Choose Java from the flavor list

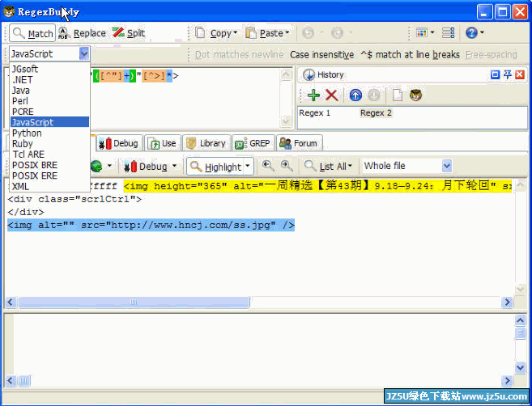click(49, 91)
